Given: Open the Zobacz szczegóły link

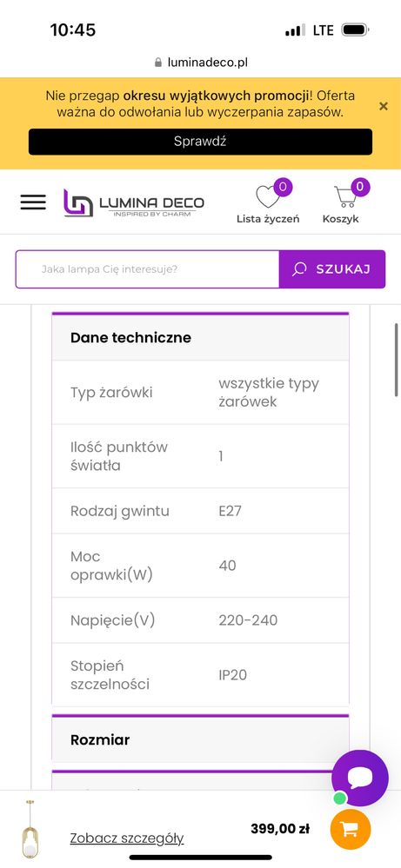Looking at the screenshot, I should click(127, 838).
